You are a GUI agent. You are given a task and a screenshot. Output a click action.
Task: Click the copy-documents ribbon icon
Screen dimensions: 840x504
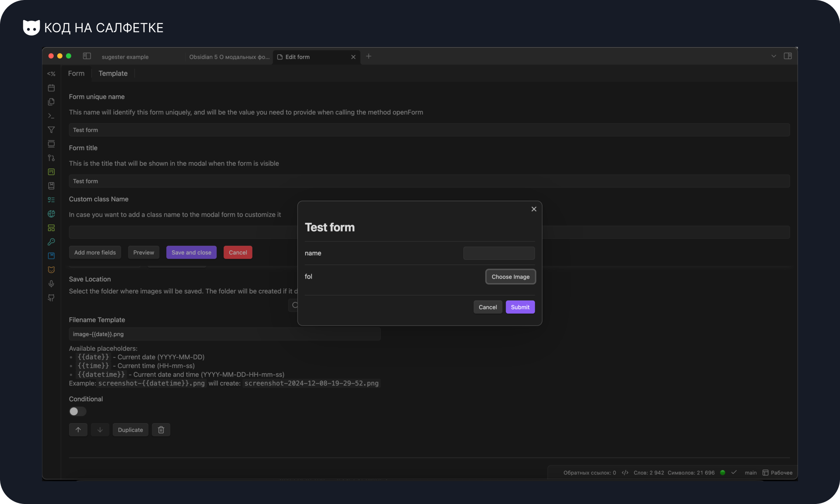tap(51, 102)
